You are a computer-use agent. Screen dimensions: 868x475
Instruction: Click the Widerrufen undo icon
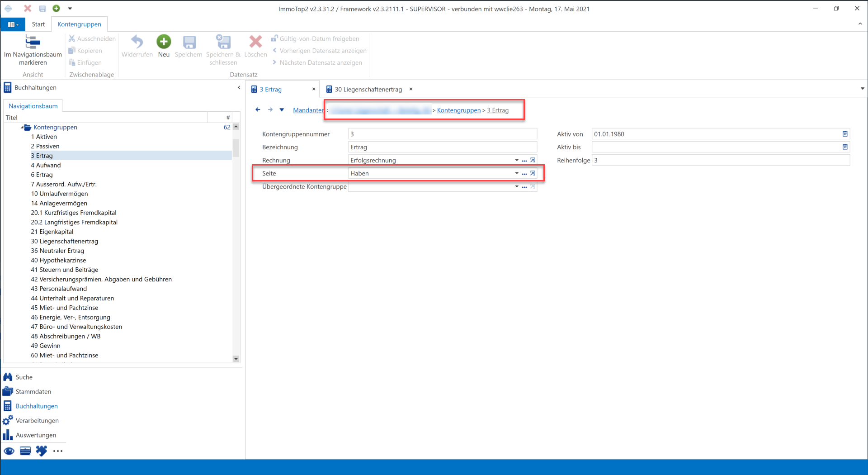click(x=137, y=42)
